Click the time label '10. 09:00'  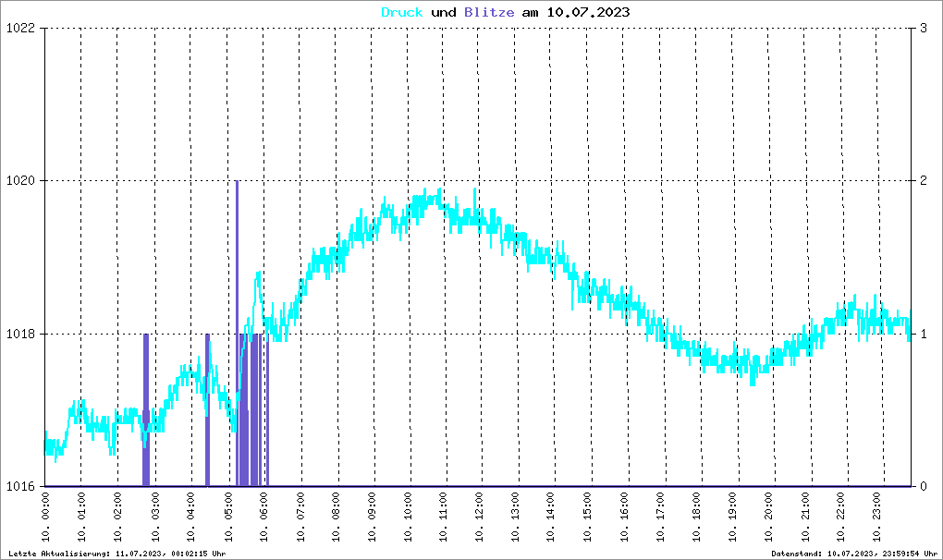point(371,517)
